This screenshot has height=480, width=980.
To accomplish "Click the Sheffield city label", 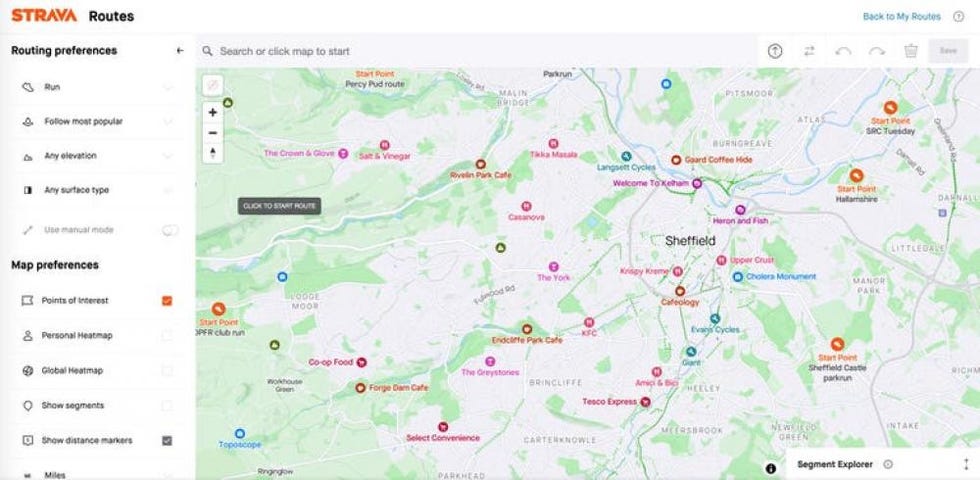I will 690,241.
